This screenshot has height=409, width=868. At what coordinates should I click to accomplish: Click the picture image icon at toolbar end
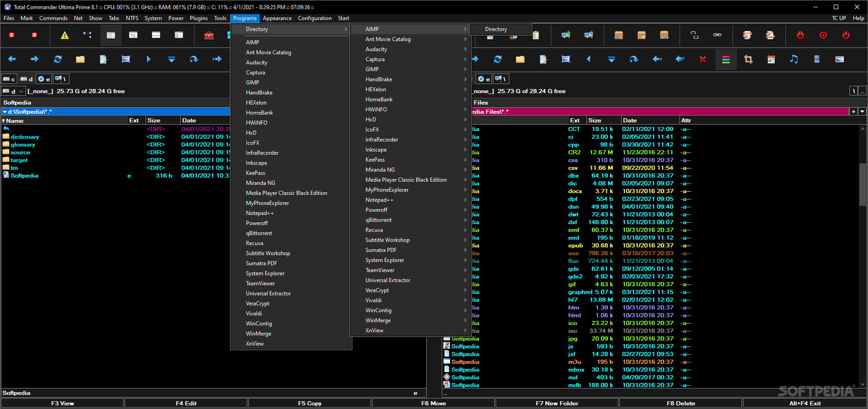pyautogui.click(x=840, y=59)
